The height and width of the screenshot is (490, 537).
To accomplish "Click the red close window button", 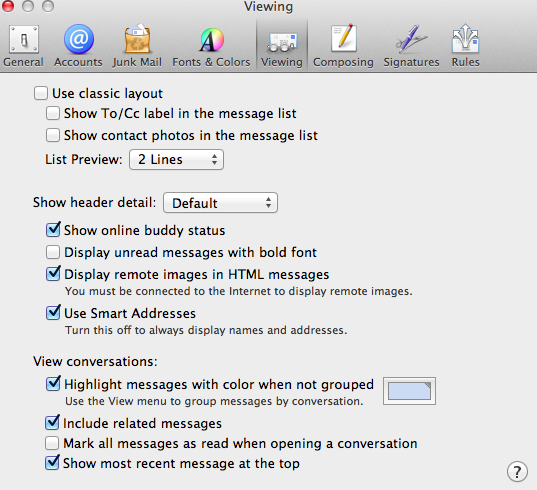I will pyautogui.click(x=8, y=5).
